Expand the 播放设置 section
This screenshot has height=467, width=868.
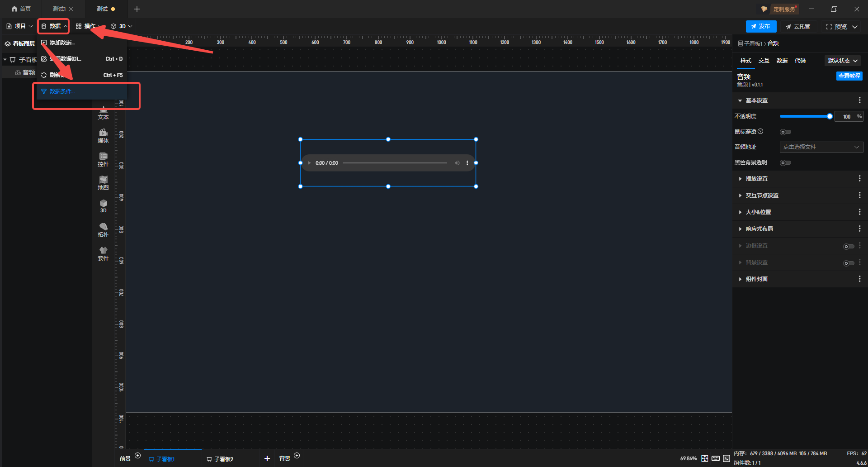click(756, 179)
